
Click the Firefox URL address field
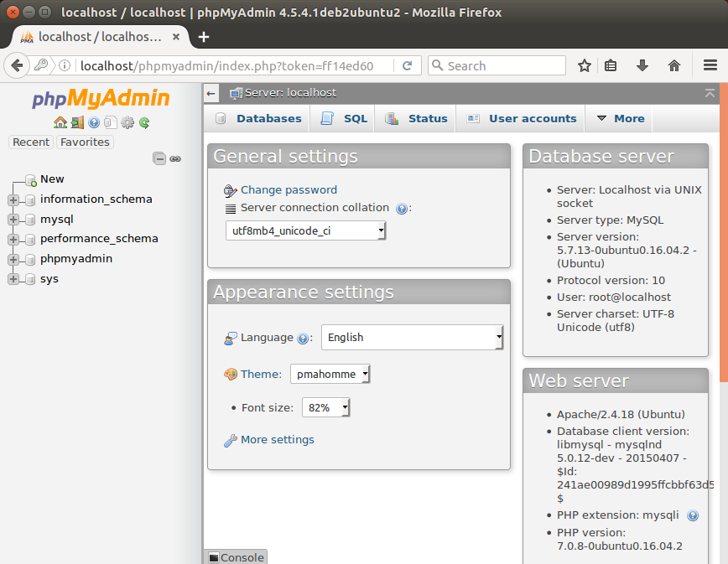coord(236,66)
